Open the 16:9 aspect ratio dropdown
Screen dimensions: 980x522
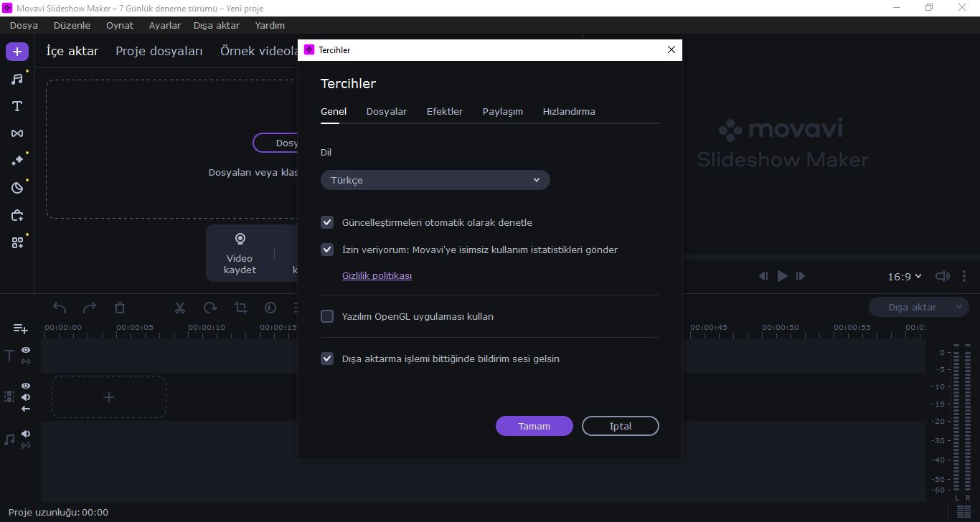[905, 277]
